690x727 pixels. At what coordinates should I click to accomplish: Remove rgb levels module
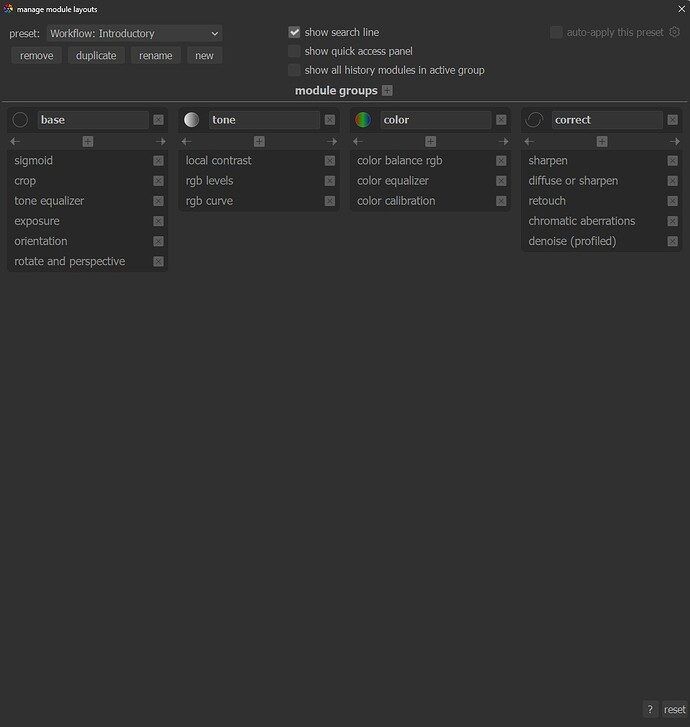pos(330,181)
